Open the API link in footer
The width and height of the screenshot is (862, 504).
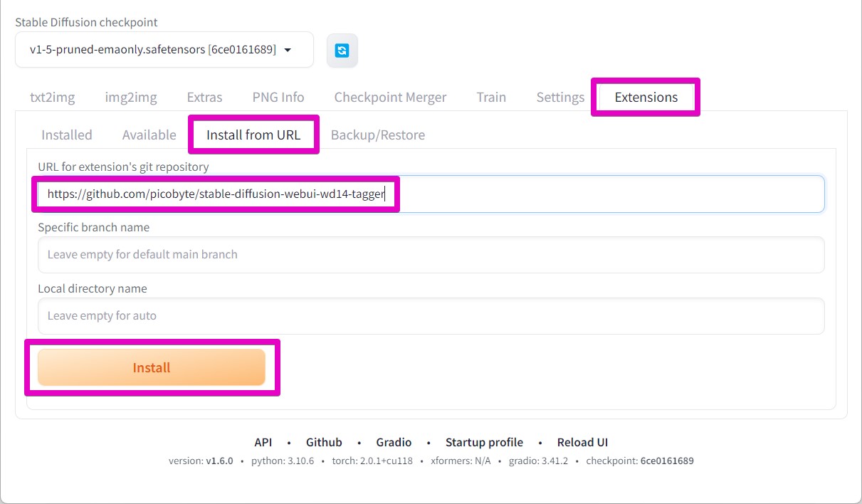click(x=263, y=442)
